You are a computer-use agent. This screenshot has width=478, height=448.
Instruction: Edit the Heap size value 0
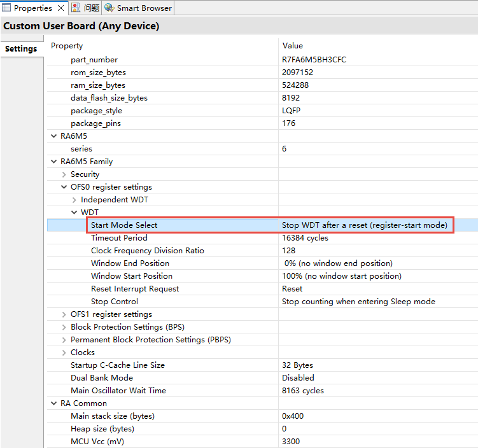tap(284, 429)
